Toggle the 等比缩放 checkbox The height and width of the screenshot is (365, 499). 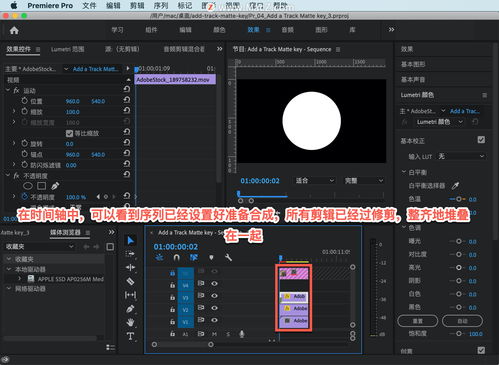click(x=69, y=133)
